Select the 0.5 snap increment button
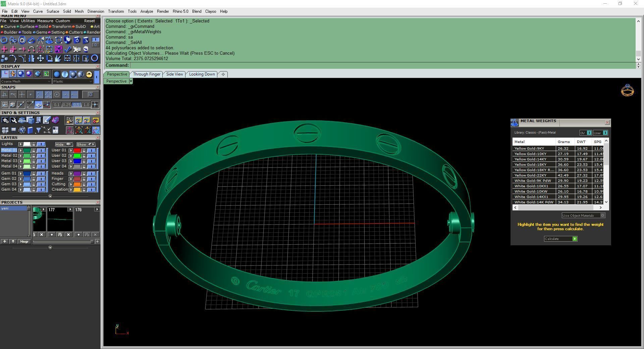Viewport: 644px width, 349px height. (x=76, y=105)
